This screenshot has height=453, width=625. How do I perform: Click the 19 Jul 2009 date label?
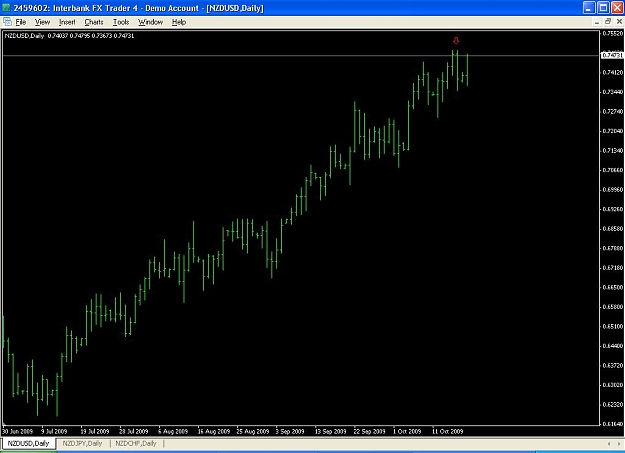coord(94,431)
